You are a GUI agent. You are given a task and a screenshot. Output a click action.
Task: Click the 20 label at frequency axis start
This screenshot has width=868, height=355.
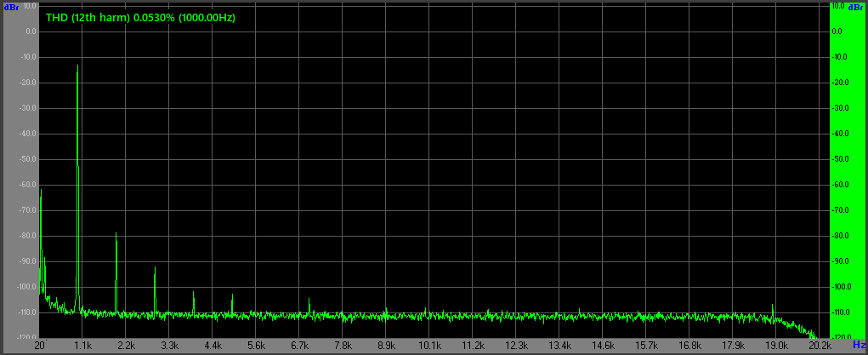[x=39, y=346]
